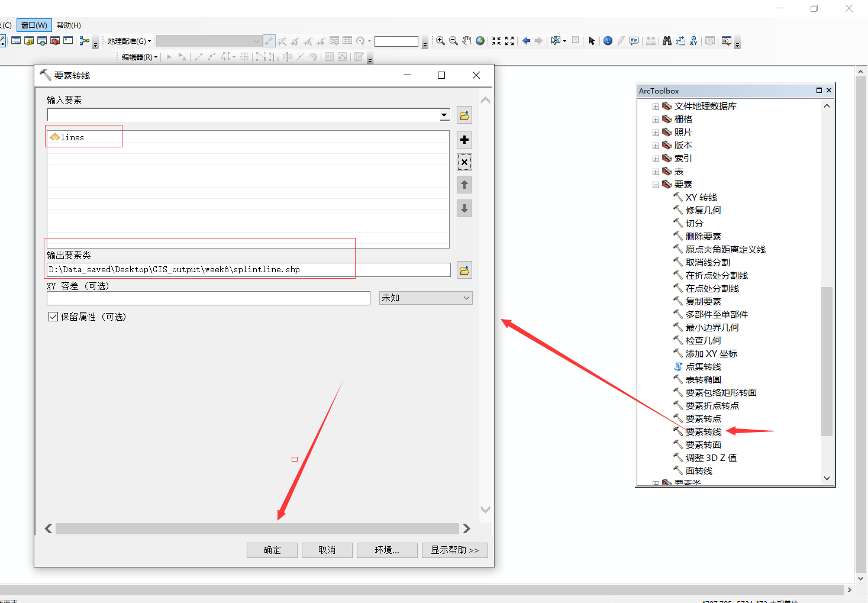Open the Go To XY tool
868x603 pixels.
point(693,41)
